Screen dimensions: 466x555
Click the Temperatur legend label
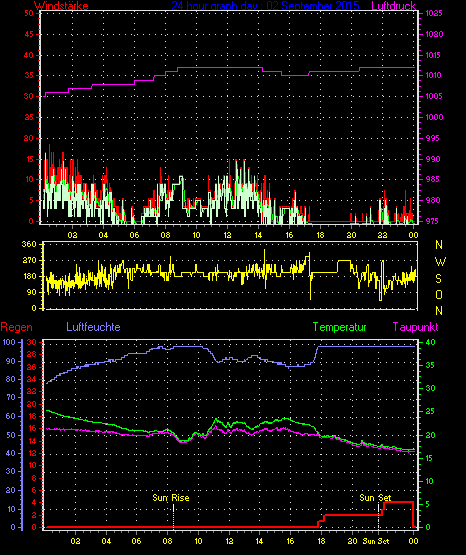(x=339, y=327)
